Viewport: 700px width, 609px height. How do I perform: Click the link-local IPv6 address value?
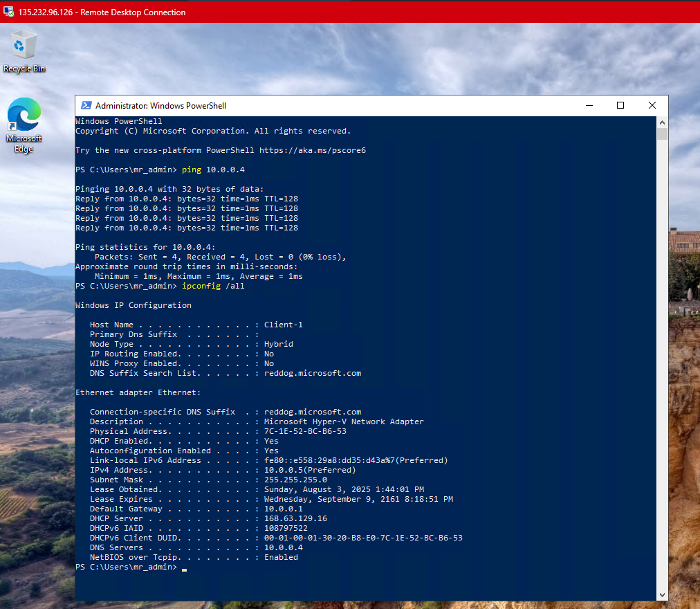click(x=356, y=461)
